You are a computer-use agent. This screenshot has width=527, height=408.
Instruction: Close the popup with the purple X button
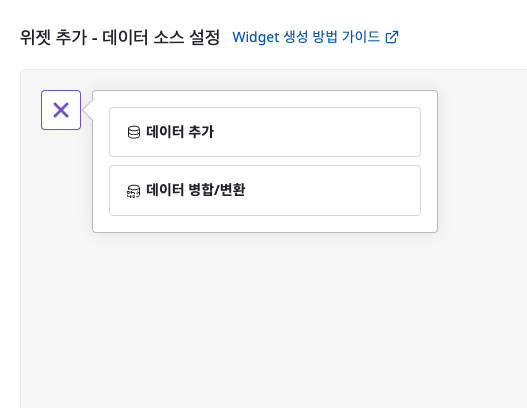coord(61,110)
